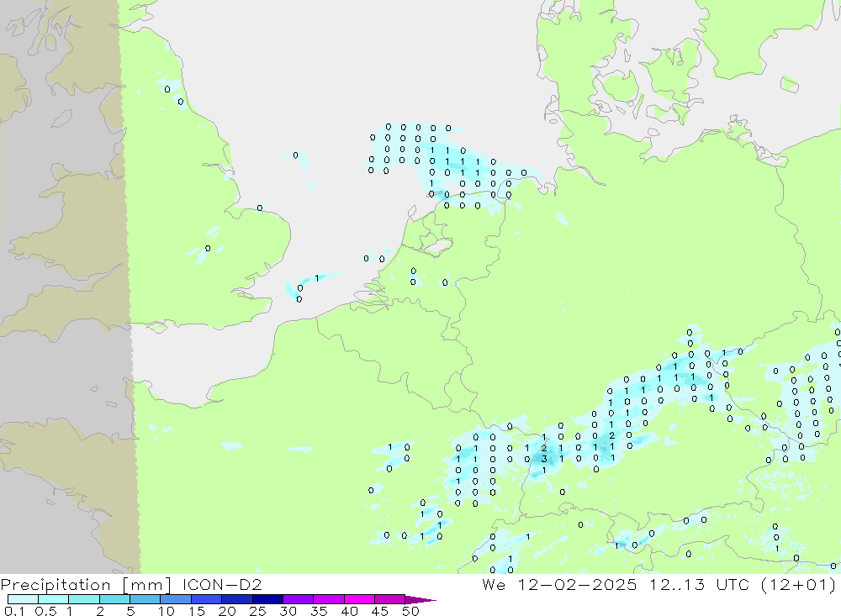
Task: Click the '(12+01)' forecast offset text
Action: (799, 585)
